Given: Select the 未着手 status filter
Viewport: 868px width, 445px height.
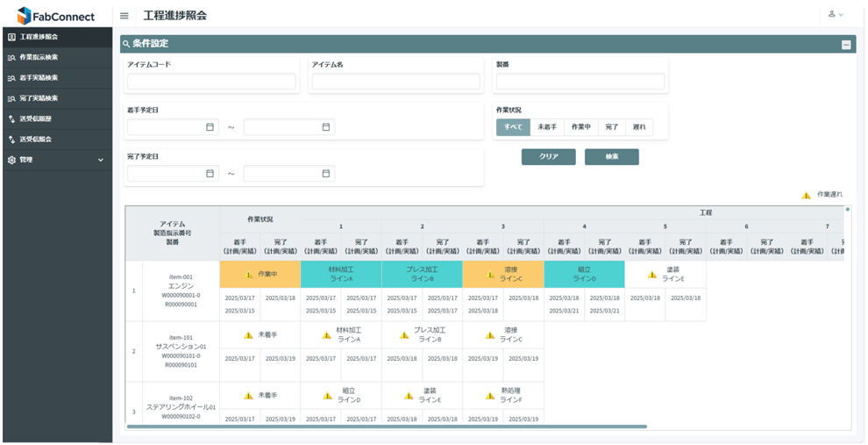Looking at the screenshot, I should pos(547,127).
